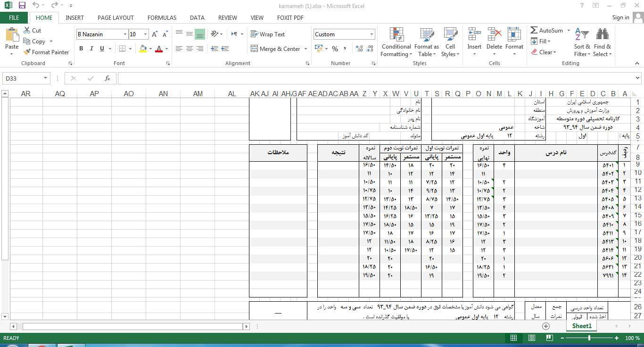Expand Merge & Center options arrow
The height and width of the screenshot is (347, 644).
(305, 49)
